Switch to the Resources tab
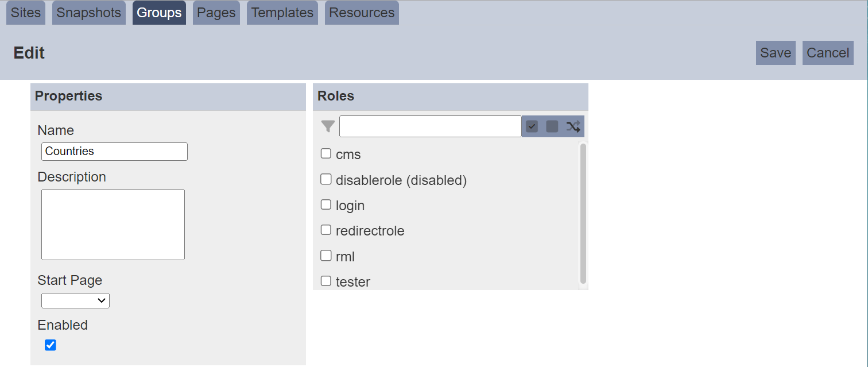The height and width of the screenshot is (367, 868). 362,13
